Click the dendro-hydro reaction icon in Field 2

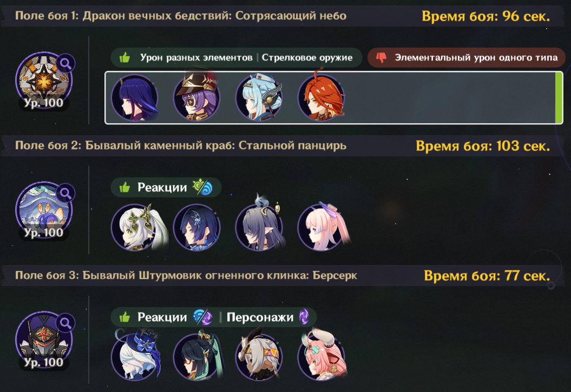tap(203, 187)
